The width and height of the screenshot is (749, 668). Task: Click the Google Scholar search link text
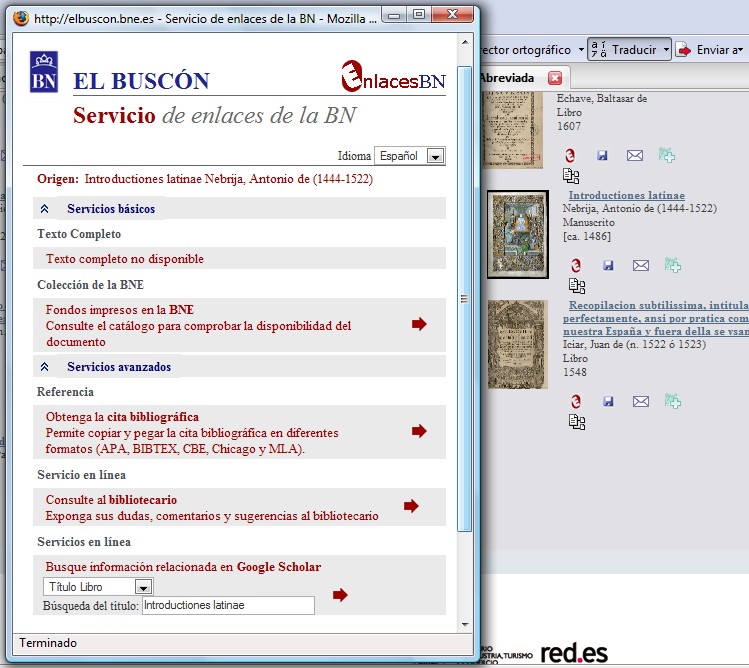coord(183,567)
